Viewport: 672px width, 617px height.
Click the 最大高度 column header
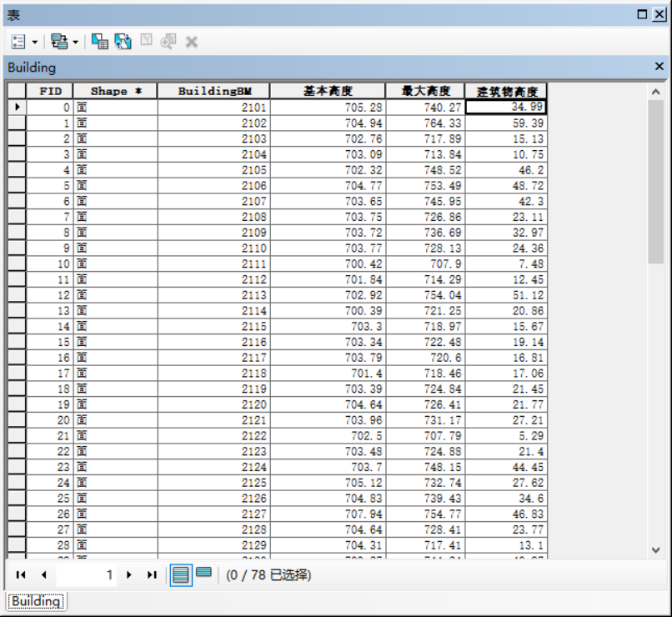(425, 91)
